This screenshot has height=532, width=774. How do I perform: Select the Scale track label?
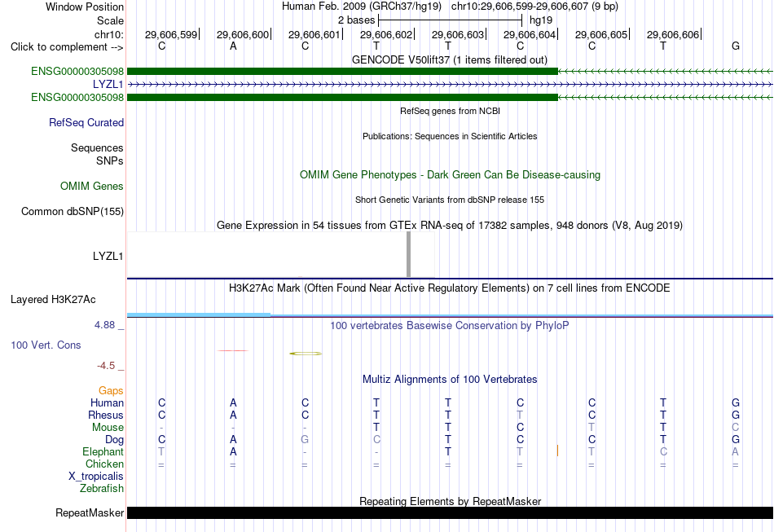pyautogui.click(x=110, y=20)
